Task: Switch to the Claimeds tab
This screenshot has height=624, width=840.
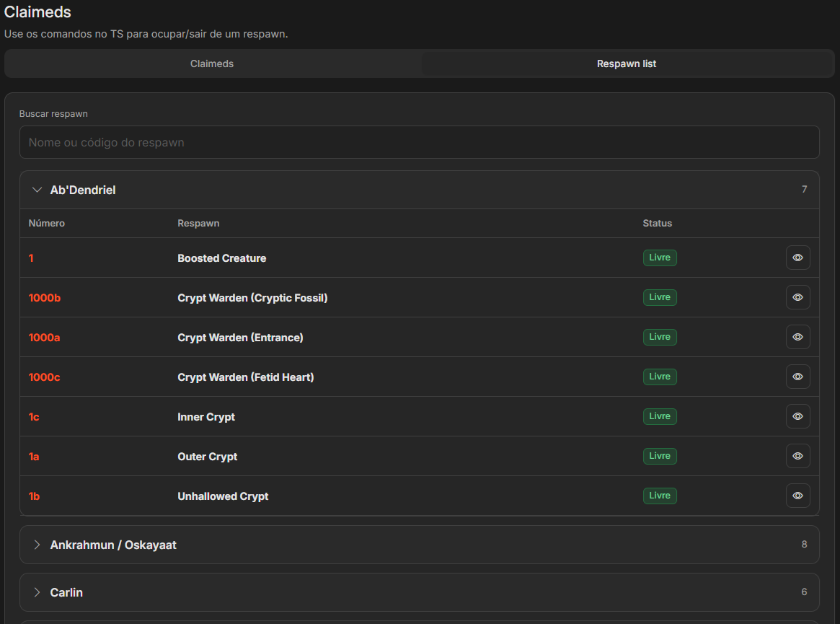Action: coord(212,63)
